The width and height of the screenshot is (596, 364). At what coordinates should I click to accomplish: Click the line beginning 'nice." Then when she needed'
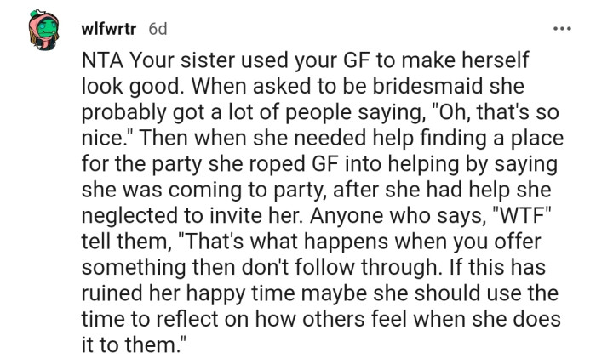tap(323, 138)
